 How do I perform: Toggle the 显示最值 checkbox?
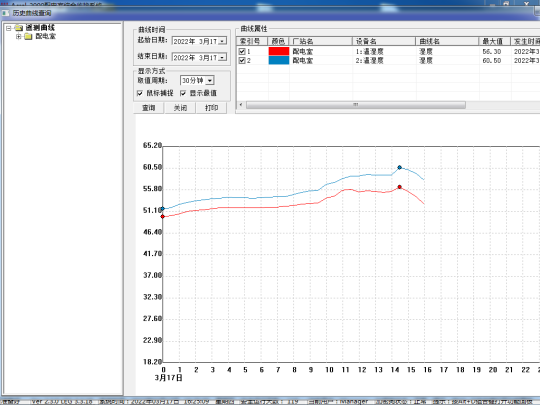(x=183, y=93)
